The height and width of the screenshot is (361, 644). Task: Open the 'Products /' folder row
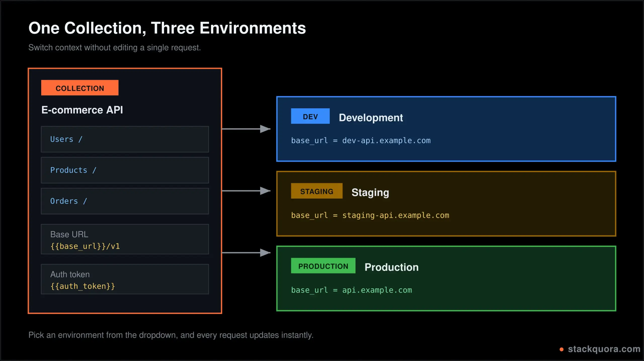point(125,170)
